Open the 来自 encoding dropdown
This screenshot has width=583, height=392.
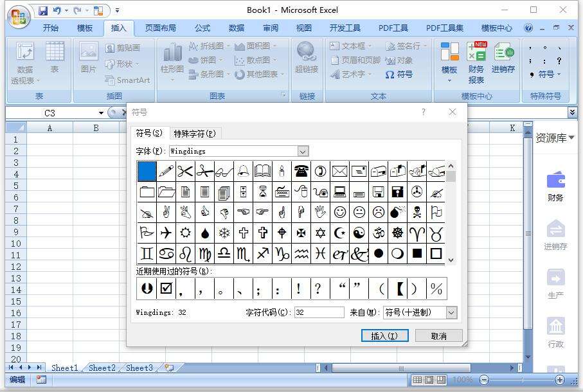(x=451, y=312)
